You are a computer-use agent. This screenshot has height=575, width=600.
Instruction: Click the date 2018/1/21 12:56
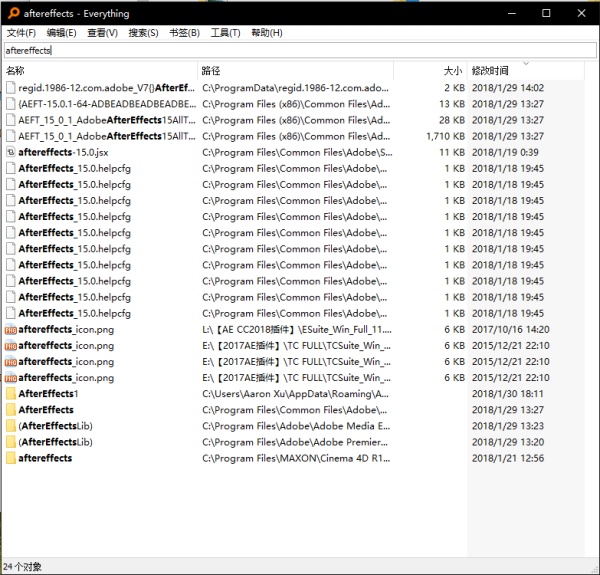508,458
